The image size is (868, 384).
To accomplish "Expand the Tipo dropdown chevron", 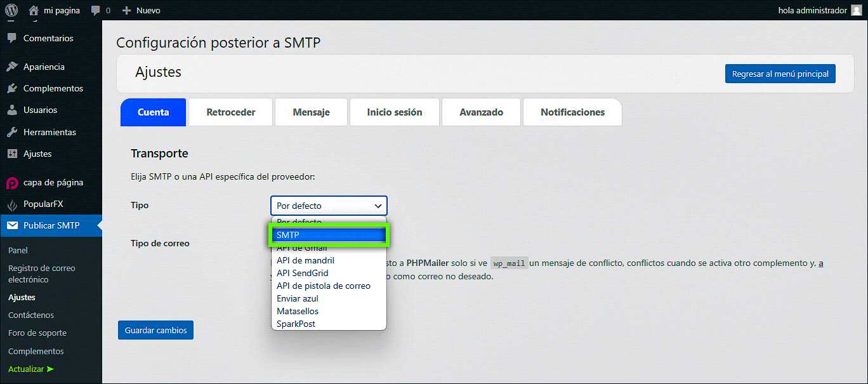I will (x=378, y=206).
